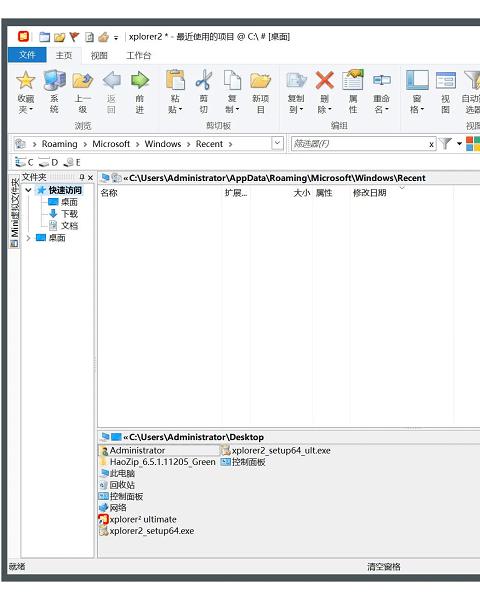Click the Paste (粘贴) clipboard icon
The width and height of the screenshot is (480, 600).
point(175,80)
